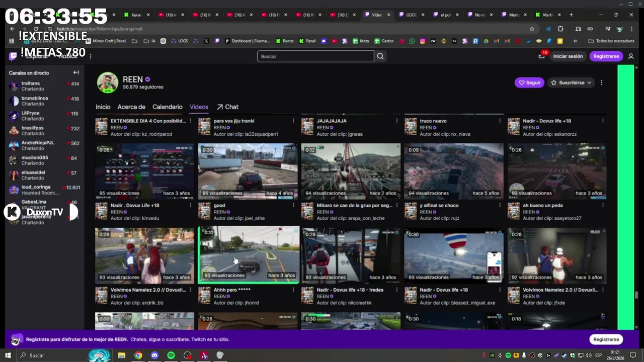Image resolution: width=644 pixels, height=362 pixels.
Task: Play the "Ahhh pero *****" clip thumbnail
Action: [249, 254]
